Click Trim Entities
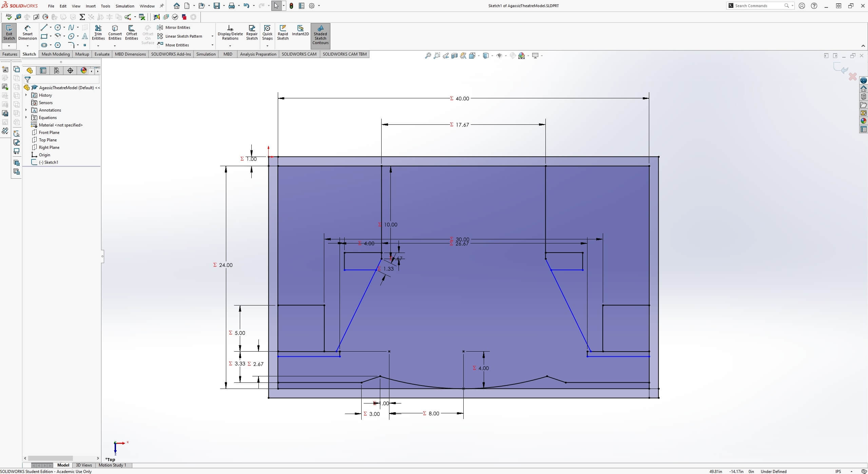The width and height of the screenshot is (868, 474). click(x=98, y=33)
